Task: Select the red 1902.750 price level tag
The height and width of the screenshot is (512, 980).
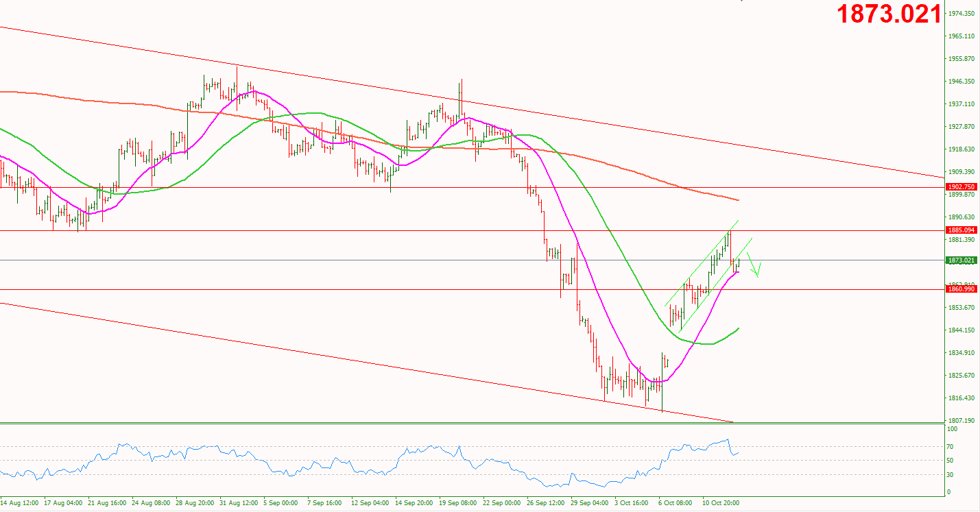Action: (961, 187)
